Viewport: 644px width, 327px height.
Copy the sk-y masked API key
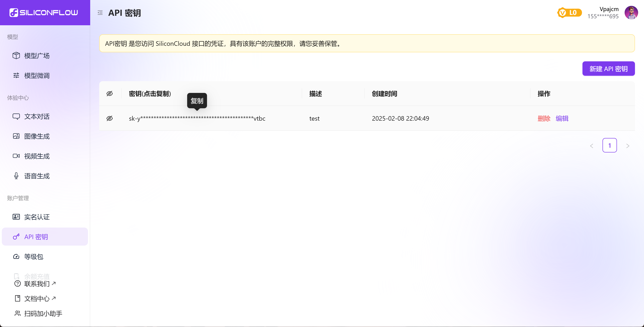coord(197,118)
